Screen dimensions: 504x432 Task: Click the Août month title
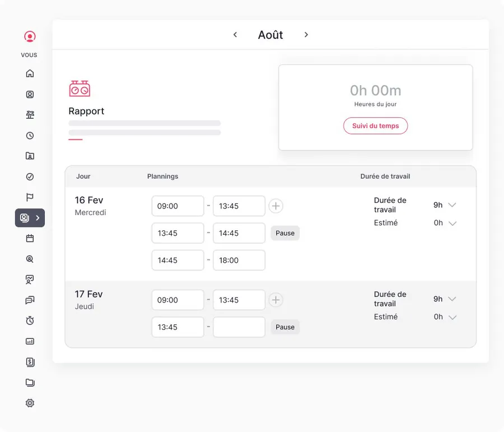pyautogui.click(x=270, y=35)
